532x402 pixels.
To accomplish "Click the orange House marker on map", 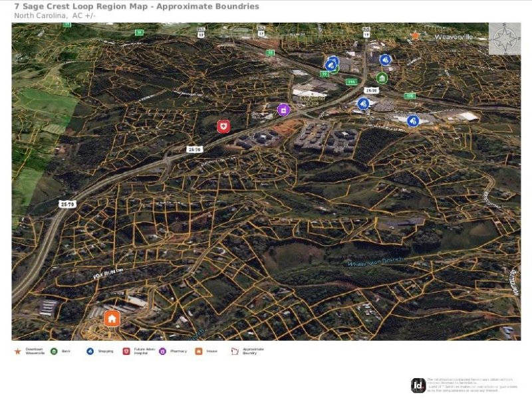I will 112,319.
